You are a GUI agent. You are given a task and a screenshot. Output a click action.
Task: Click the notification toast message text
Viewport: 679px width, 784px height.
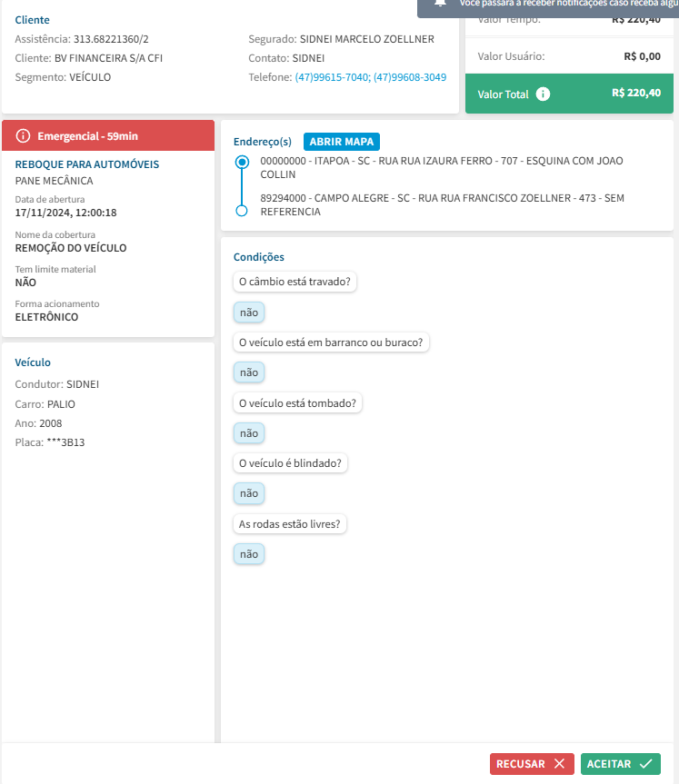[x=569, y=4]
